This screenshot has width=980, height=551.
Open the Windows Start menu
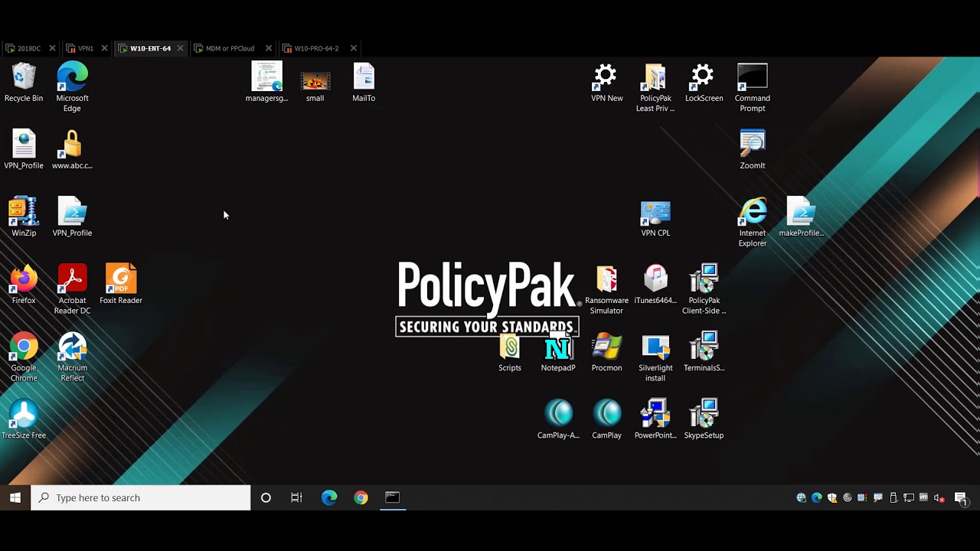click(15, 497)
